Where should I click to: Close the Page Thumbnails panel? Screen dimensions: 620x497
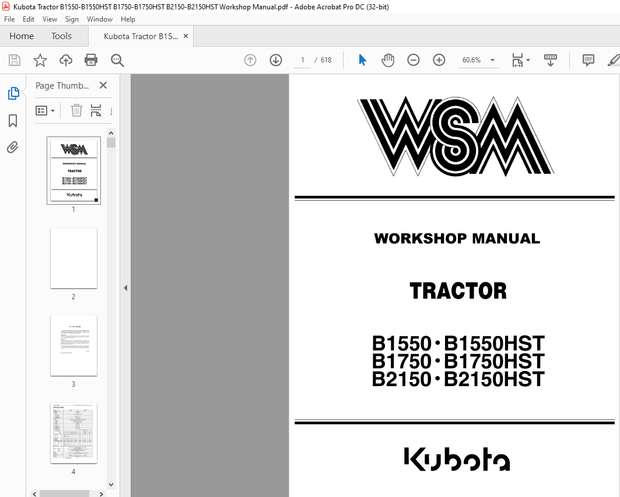click(103, 85)
